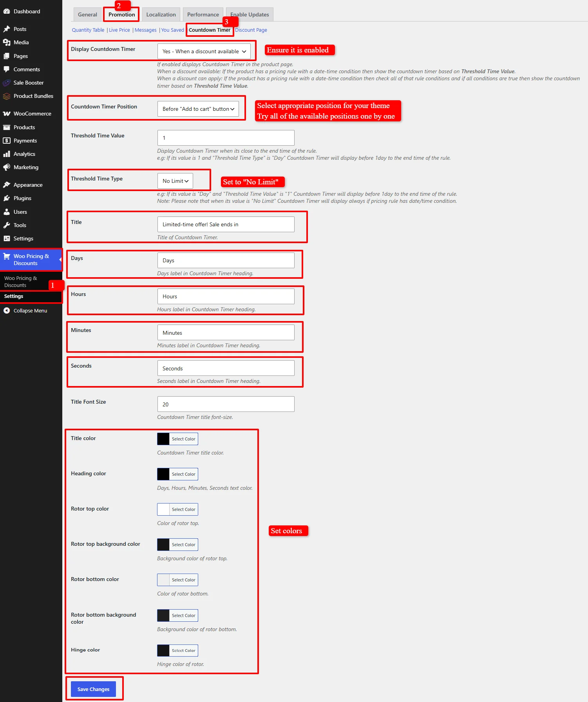Screen dimensions: 588x702
Task: Click the Hours label input field
Action: pos(226,296)
